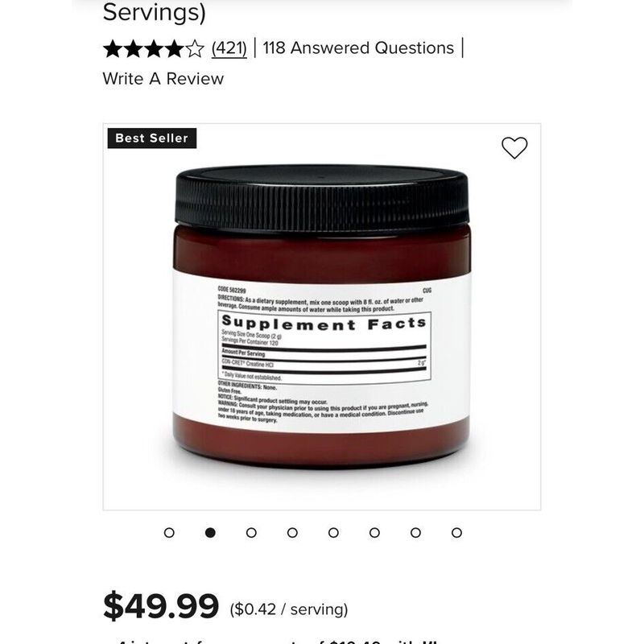Click the ($0.42 / serving) text
Viewport: 644px width, 644px height.
[289, 609]
